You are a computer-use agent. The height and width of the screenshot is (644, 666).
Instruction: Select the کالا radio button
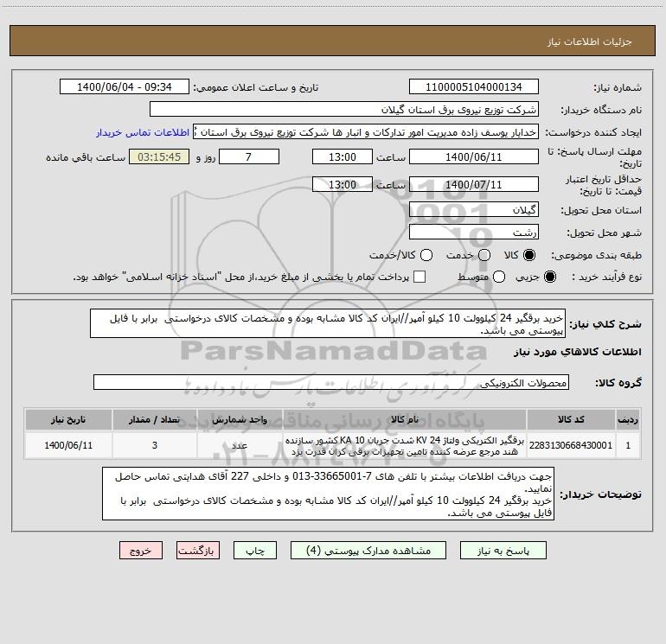pyautogui.click(x=529, y=255)
